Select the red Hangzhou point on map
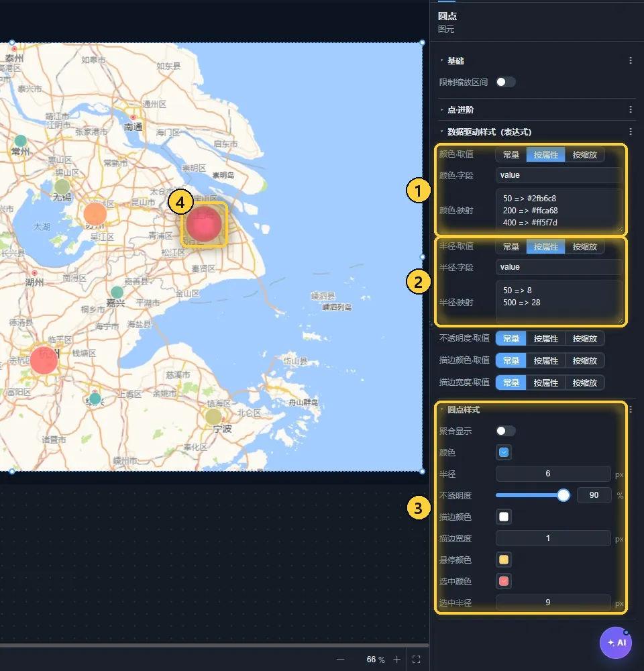This screenshot has height=671, width=644. point(44,360)
